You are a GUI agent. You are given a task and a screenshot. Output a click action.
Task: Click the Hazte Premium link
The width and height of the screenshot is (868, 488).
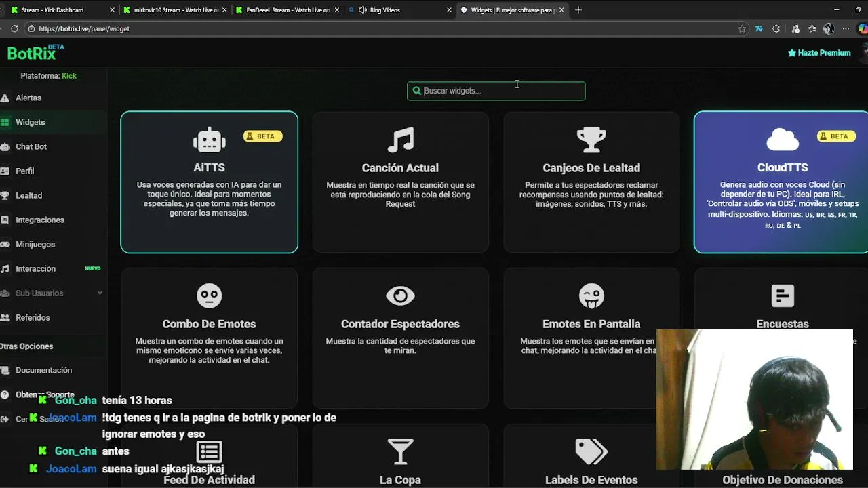pyautogui.click(x=819, y=53)
